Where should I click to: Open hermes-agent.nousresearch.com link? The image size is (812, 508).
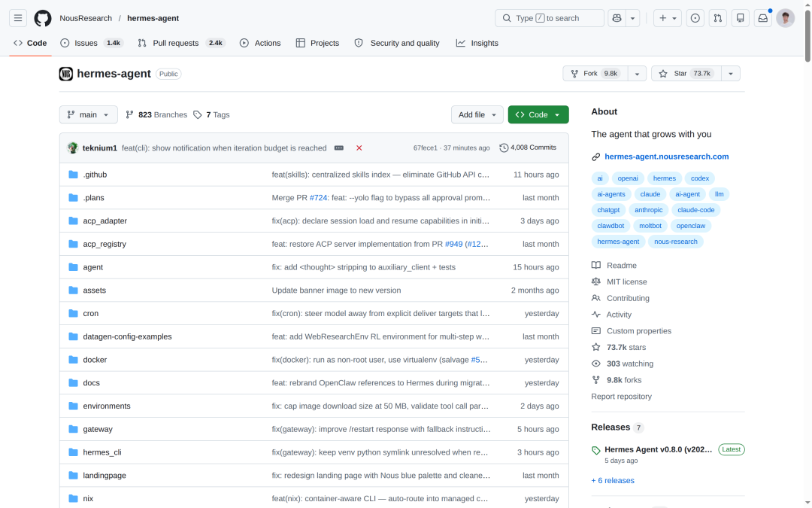(x=666, y=157)
